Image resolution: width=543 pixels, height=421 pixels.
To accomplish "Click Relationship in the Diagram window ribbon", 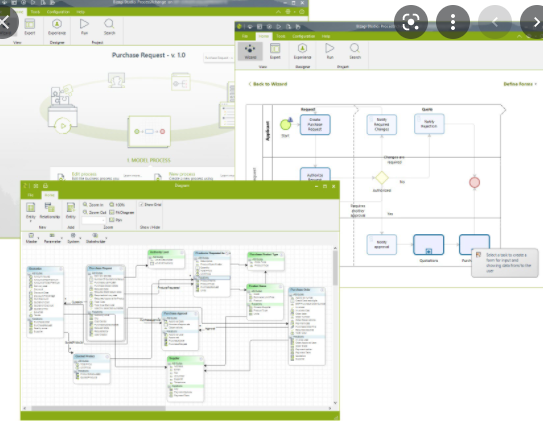I will pos(50,211).
